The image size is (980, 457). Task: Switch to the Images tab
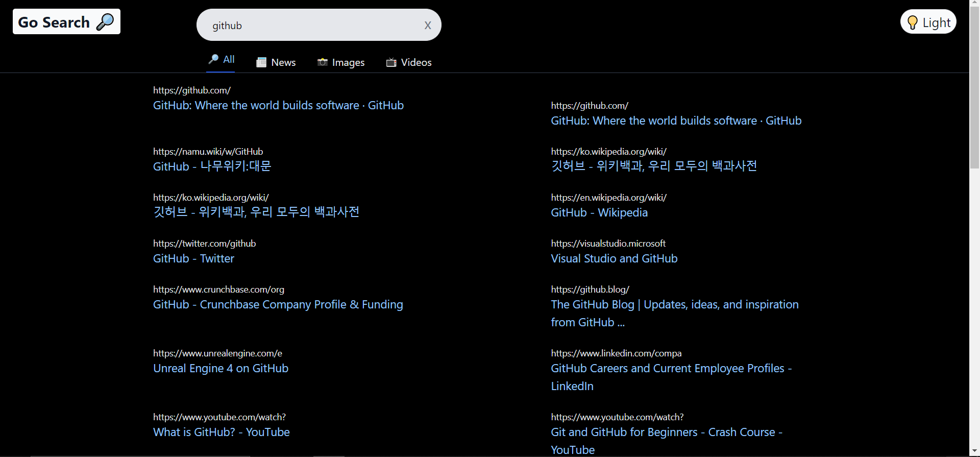click(341, 62)
